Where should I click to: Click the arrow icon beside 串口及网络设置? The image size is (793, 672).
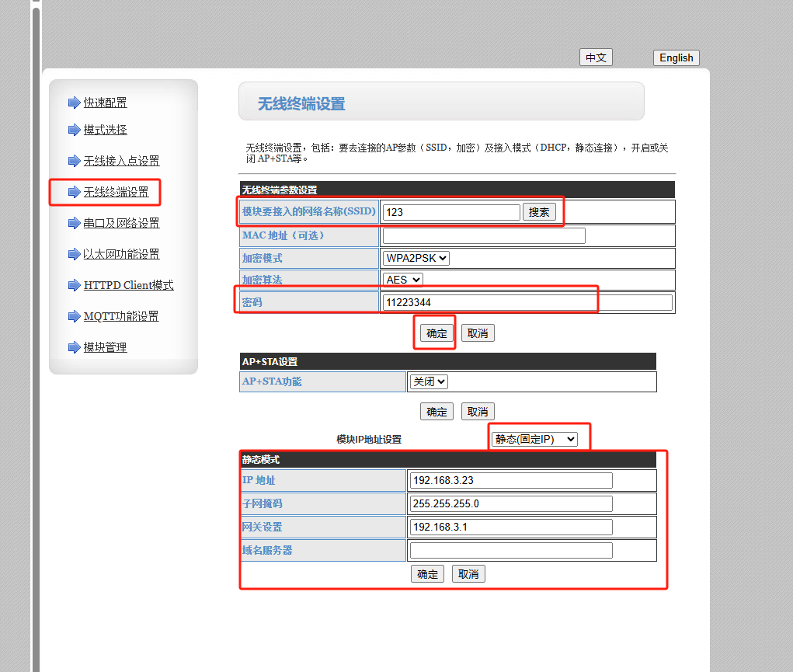[74, 223]
